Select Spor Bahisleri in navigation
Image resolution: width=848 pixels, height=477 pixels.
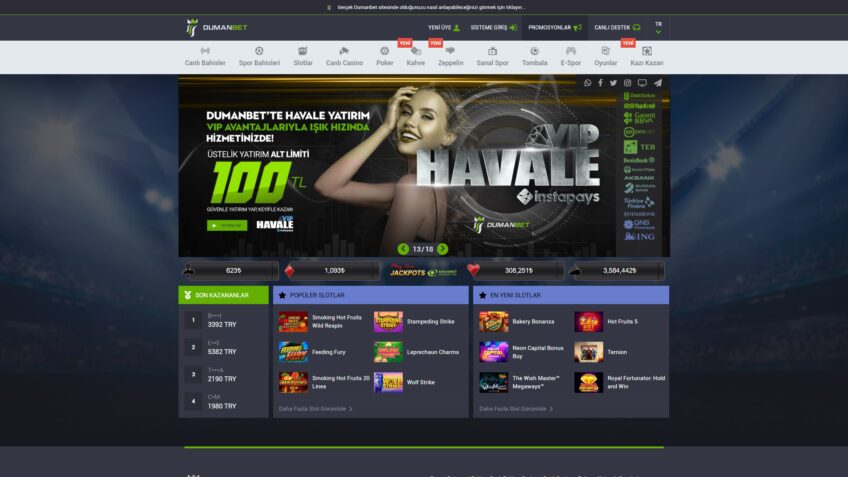click(x=259, y=57)
